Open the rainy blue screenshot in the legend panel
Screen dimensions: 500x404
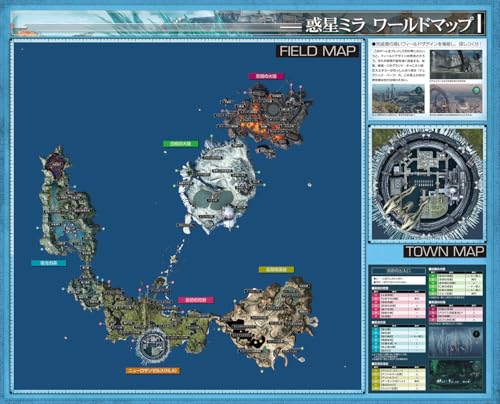point(456,341)
